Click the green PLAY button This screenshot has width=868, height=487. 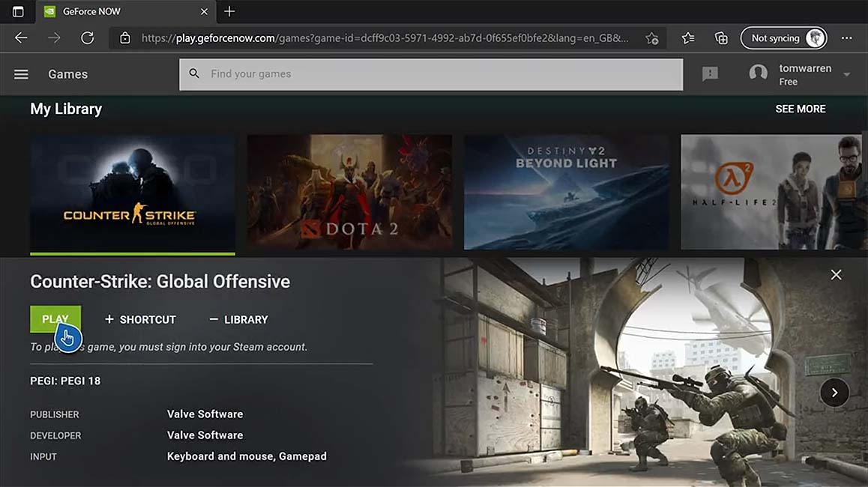[x=55, y=319]
